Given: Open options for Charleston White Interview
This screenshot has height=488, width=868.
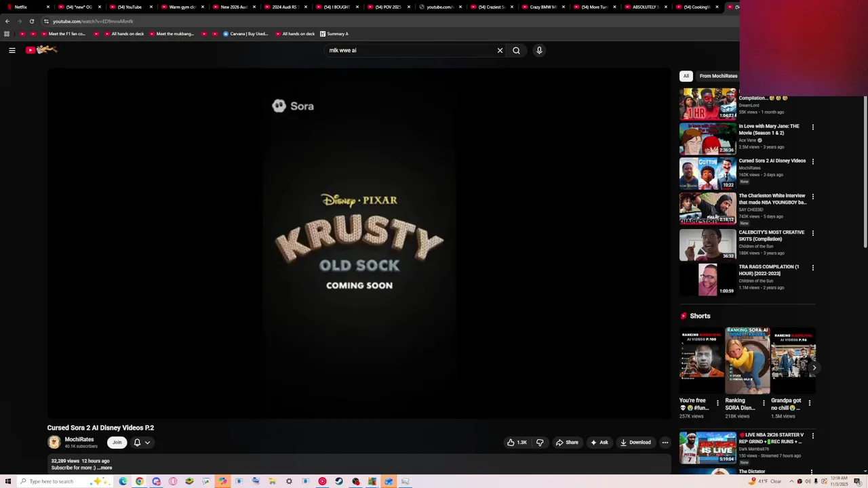Looking at the screenshot, I should point(813,197).
